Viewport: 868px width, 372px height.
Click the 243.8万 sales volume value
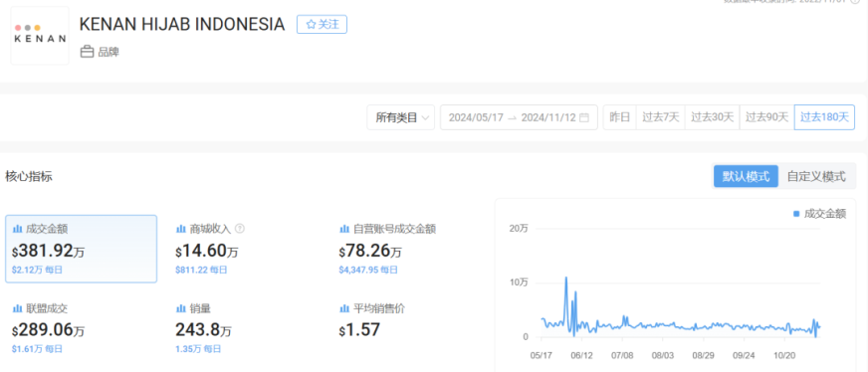point(203,330)
